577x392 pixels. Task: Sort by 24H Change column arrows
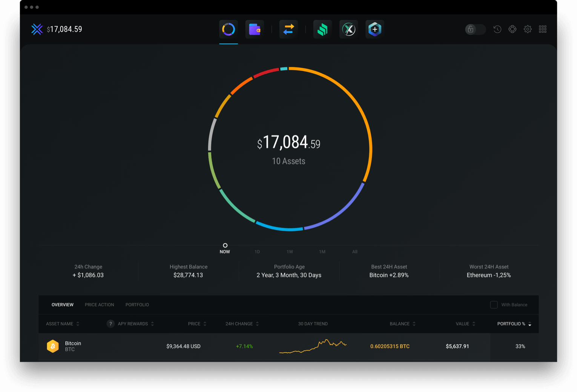pos(257,324)
